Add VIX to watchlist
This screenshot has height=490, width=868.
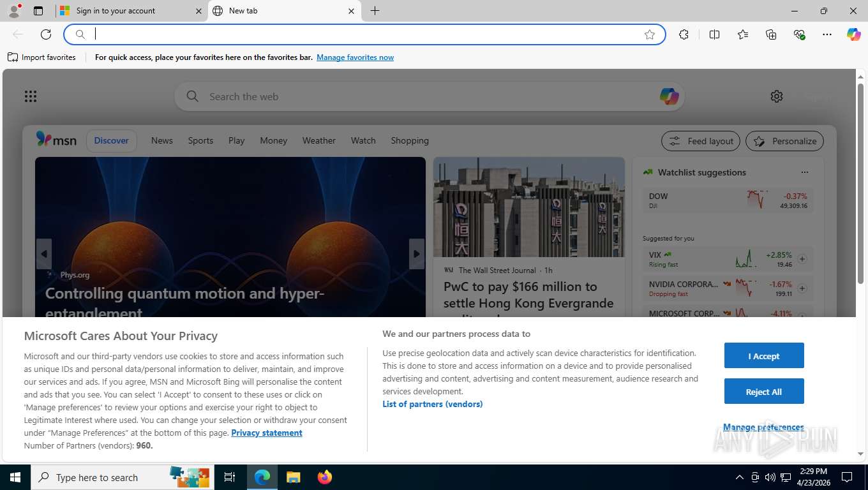click(x=802, y=259)
